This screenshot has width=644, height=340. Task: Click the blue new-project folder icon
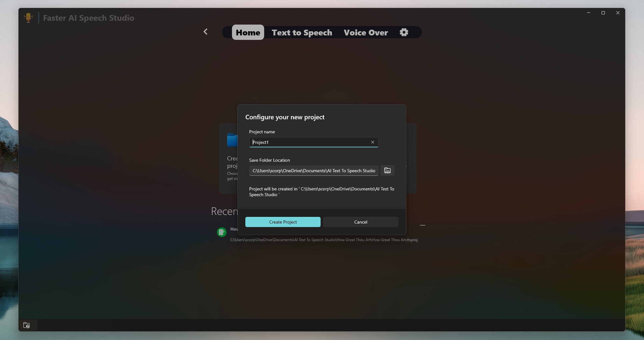coord(233,140)
